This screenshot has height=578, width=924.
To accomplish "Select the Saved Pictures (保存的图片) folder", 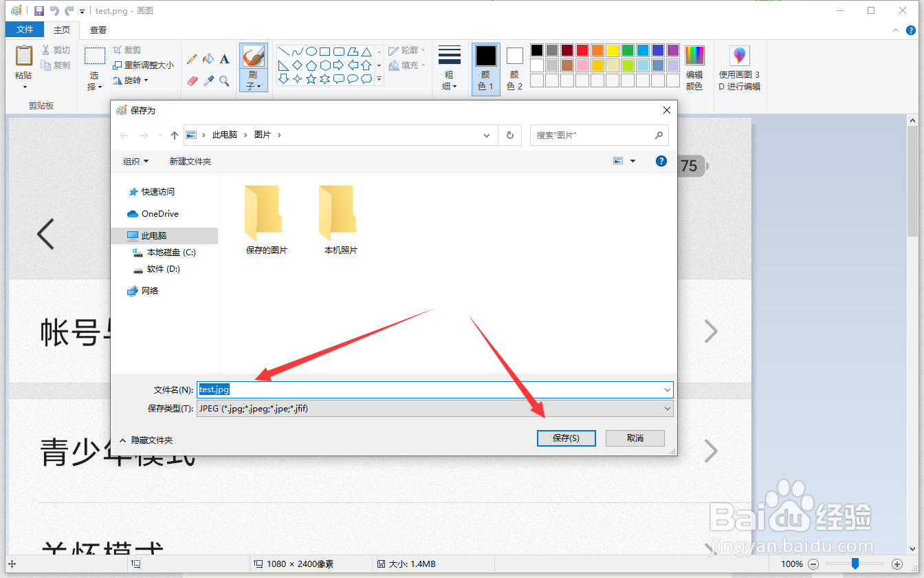I will (266, 220).
